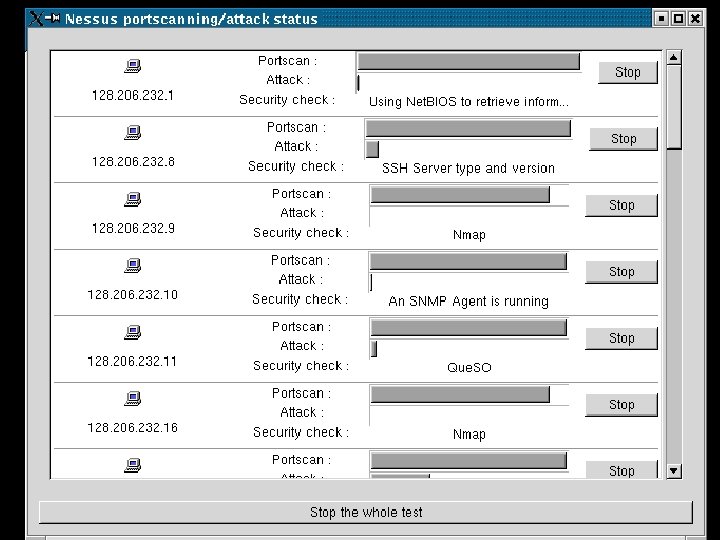Screen dimensions: 720x540
Task: Click the host icon above 128.206.232.16
Action: [133, 398]
